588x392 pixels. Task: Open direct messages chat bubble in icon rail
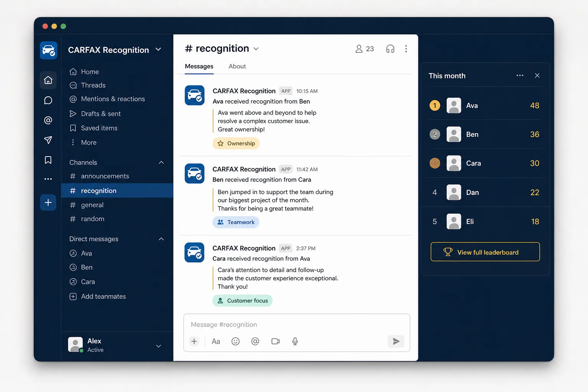48,100
